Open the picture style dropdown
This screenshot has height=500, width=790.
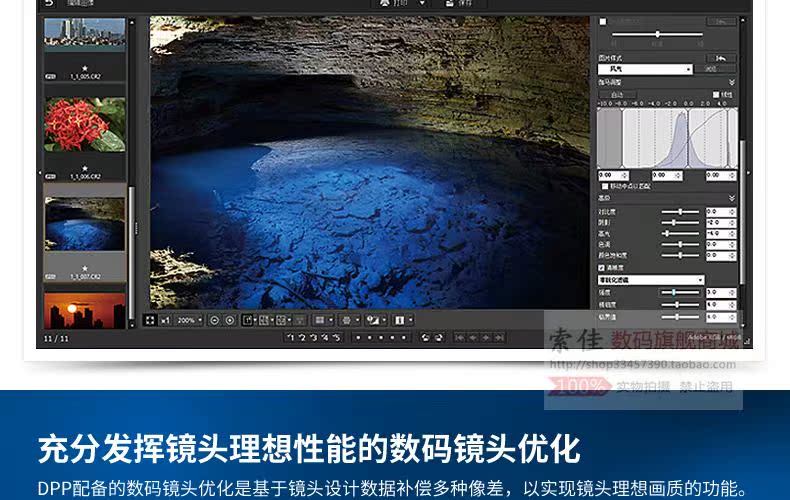[x=645, y=69]
